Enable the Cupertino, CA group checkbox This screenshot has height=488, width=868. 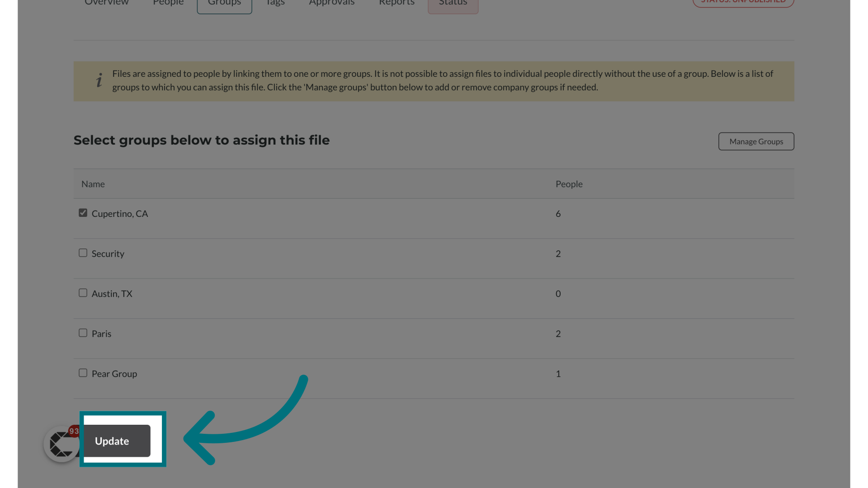tap(83, 213)
